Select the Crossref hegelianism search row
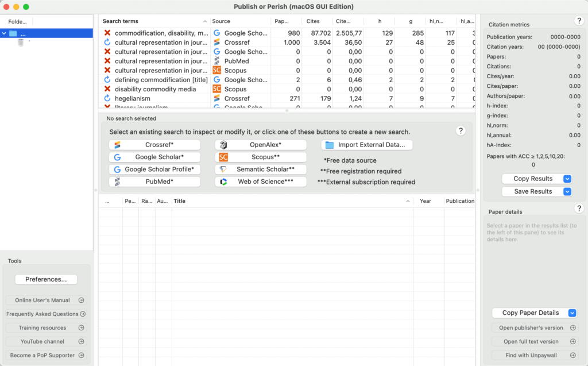 coord(161,98)
